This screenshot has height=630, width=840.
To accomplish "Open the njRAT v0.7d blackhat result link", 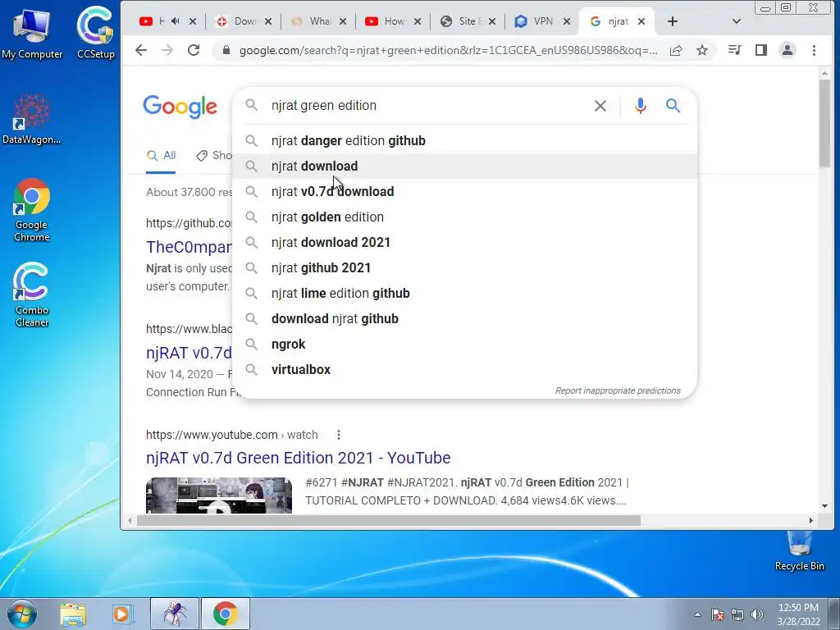I will tap(189, 353).
